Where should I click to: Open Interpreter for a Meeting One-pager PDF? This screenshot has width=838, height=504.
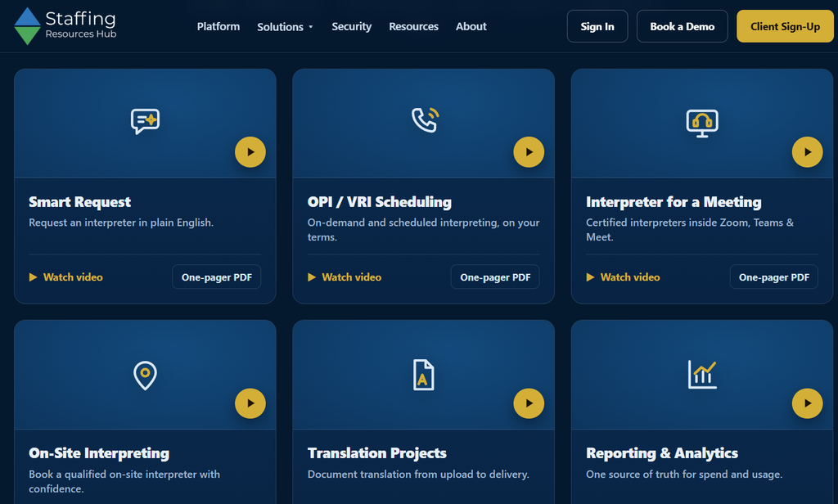(774, 277)
